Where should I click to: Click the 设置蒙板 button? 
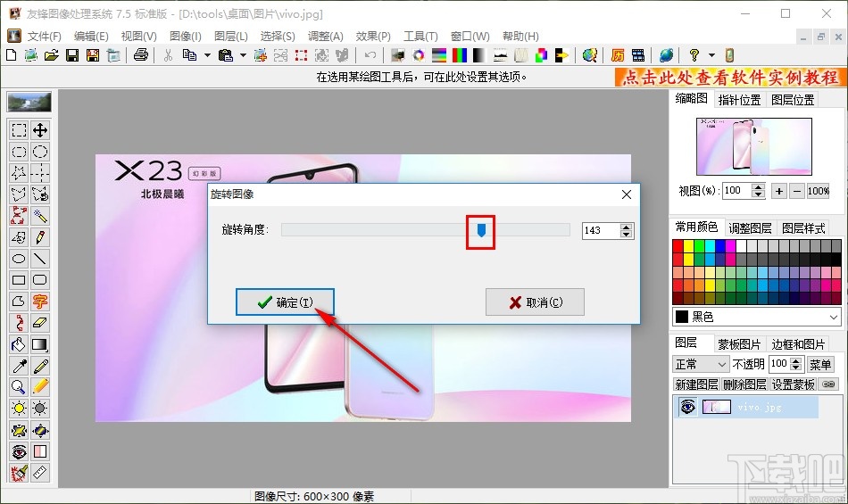[x=793, y=384]
